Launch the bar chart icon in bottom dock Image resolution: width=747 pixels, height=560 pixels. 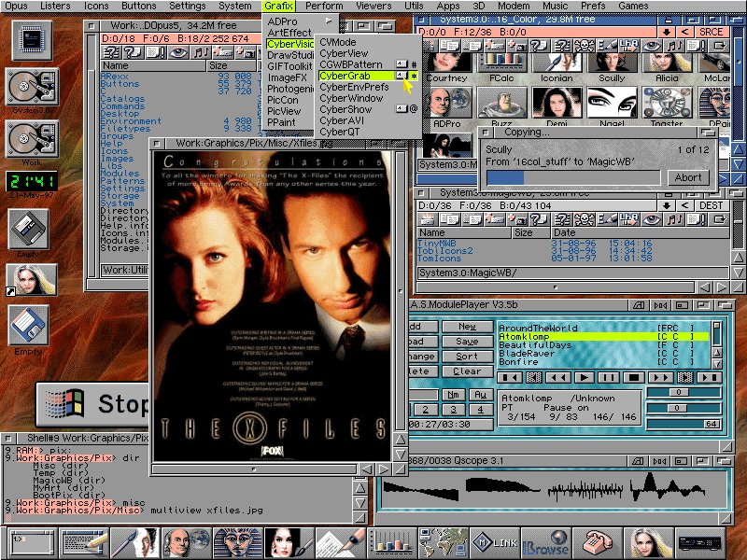tap(392, 542)
